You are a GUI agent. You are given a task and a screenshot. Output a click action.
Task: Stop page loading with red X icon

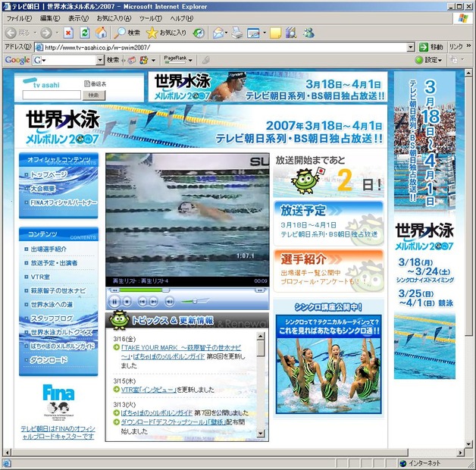[69, 33]
